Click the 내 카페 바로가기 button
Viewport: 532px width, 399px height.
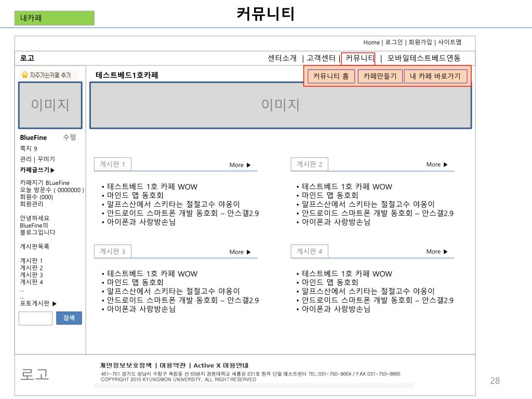(x=435, y=76)
